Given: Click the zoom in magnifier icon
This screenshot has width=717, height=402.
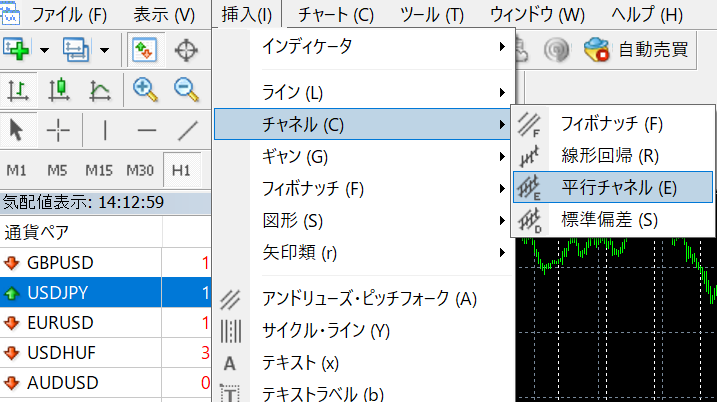Looking at the screenshot, I should tap(145, 90).
